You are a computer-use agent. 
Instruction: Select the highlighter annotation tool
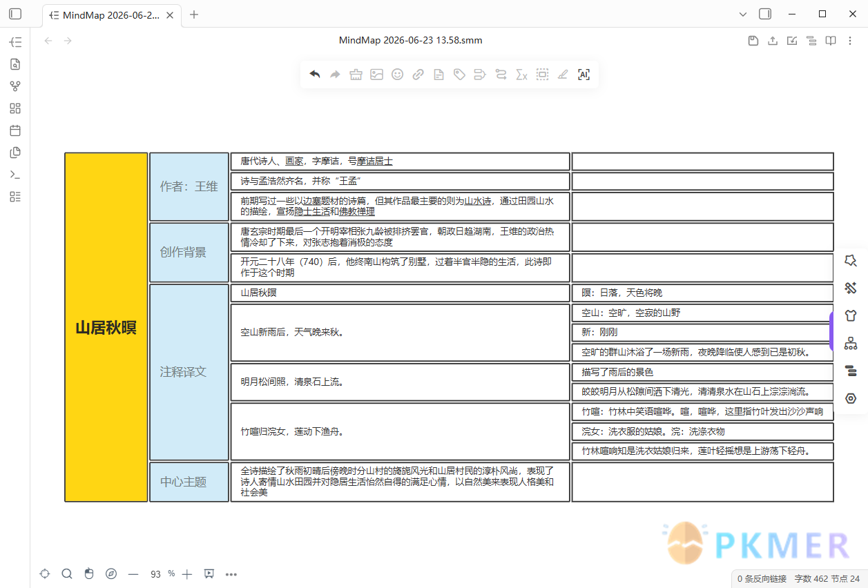click(x=563, y=75)
